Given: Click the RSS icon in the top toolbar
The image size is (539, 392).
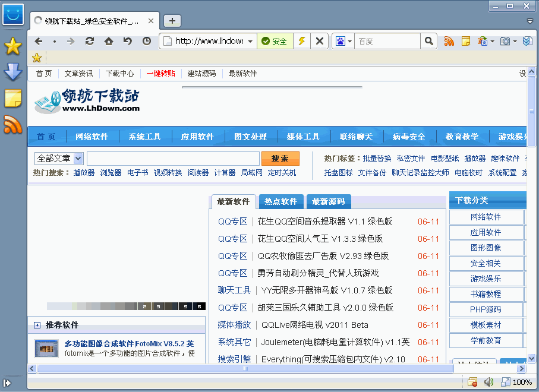Looking at the screenshot, I should [449, 41].
